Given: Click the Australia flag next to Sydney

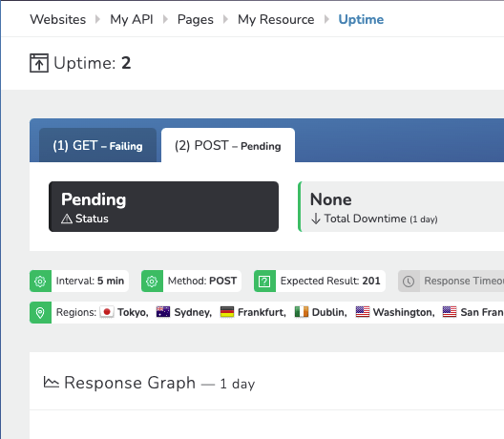Looking at the screenshot, I should coord(163,312).
